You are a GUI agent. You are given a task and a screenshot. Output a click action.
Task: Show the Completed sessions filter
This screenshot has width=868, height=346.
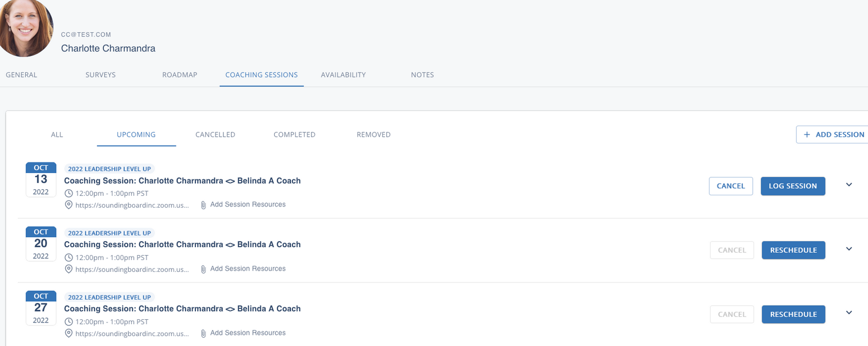click(294, 134)
